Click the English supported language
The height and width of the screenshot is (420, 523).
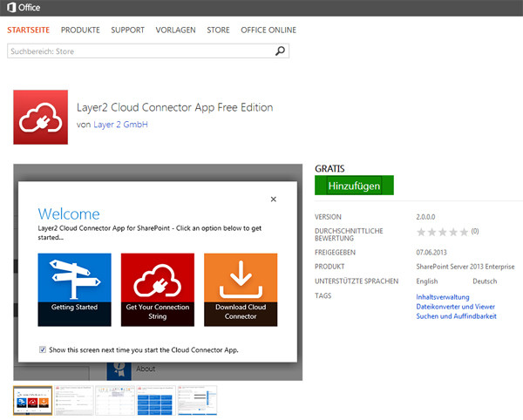(x=426, y=281)
